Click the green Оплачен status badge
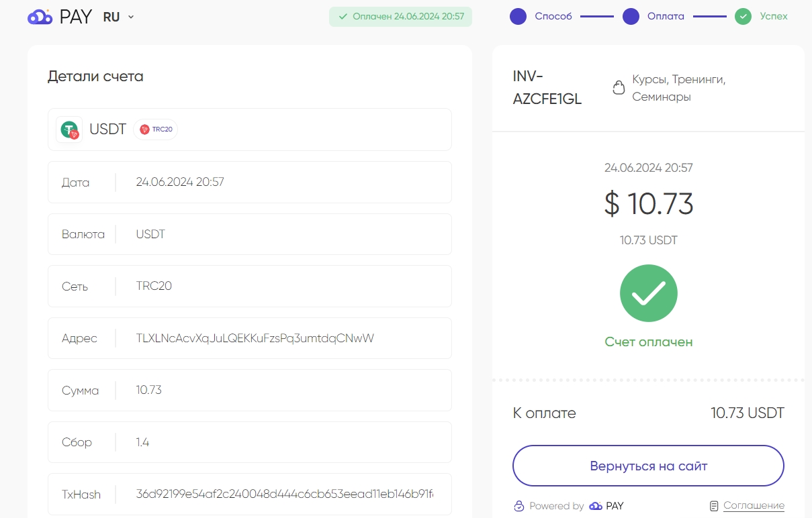Screen dimensions: 812x518 coord(400,17)
